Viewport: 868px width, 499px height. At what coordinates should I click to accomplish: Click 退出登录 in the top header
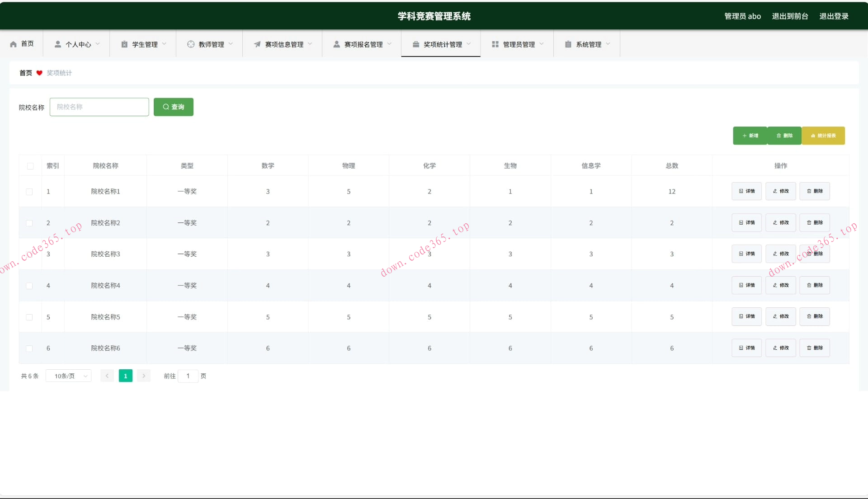coord(834,16)
